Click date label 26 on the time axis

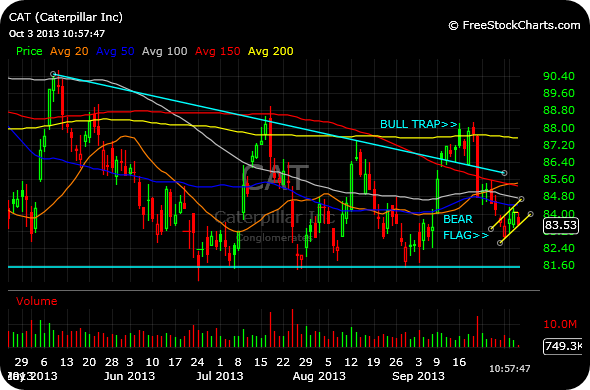396,362
